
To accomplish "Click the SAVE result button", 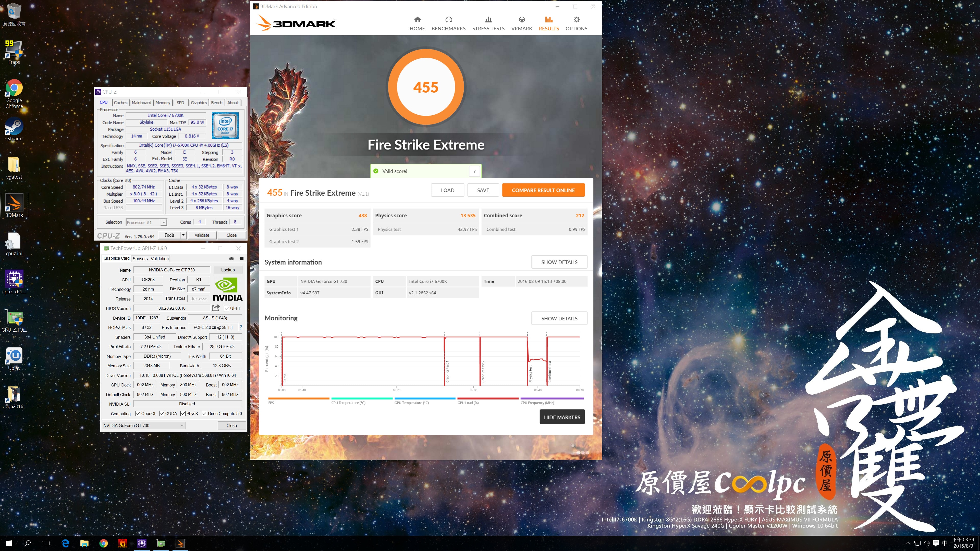I will (x=483, y=190).
